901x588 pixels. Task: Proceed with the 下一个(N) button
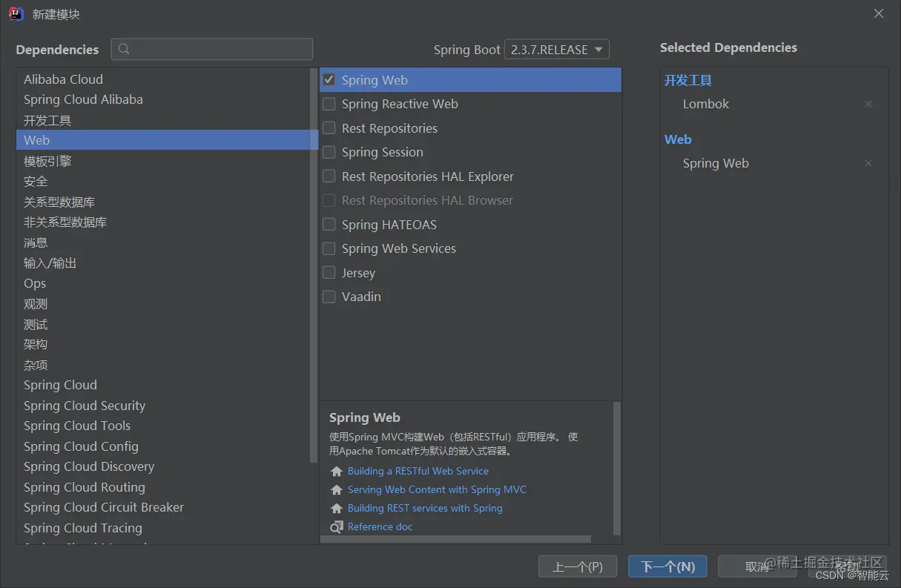tap(667, 566)
